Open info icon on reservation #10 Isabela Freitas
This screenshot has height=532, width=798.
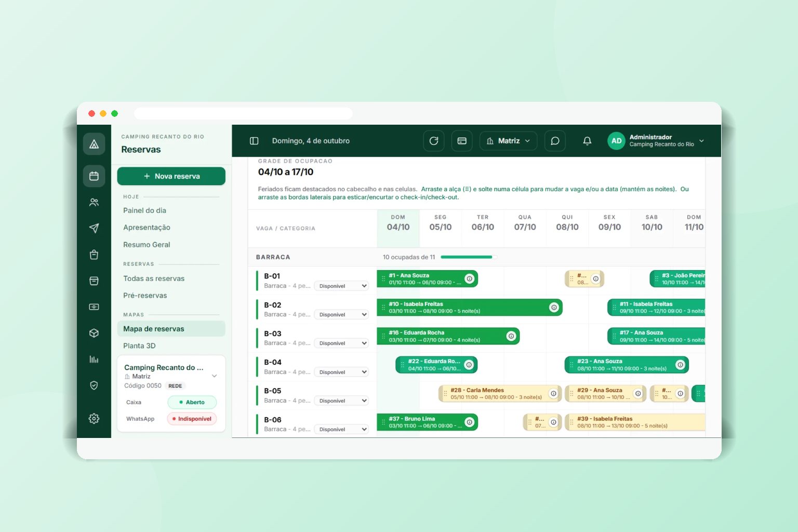click(554, 307)
